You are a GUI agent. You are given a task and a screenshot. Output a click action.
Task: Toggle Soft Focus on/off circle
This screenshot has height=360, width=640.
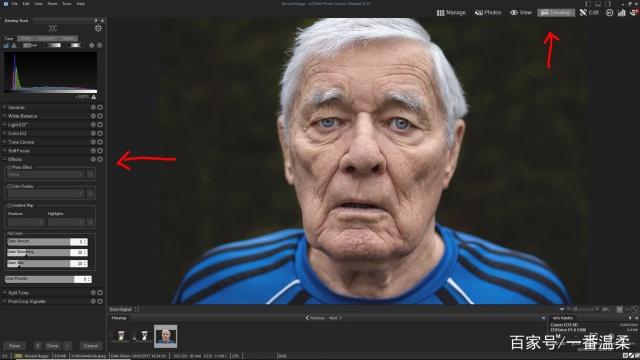click(100, 151)
